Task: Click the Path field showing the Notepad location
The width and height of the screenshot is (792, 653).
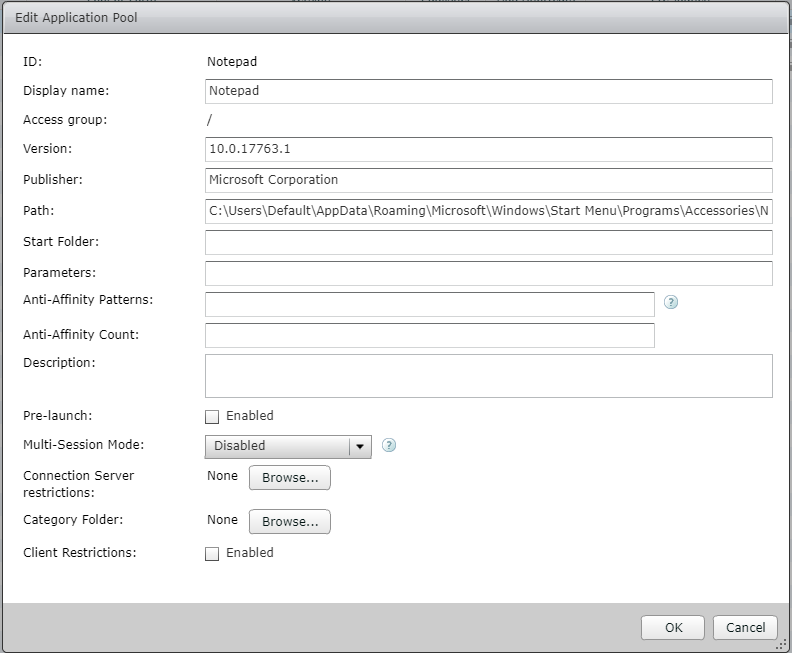Action: tap(488, 211)
